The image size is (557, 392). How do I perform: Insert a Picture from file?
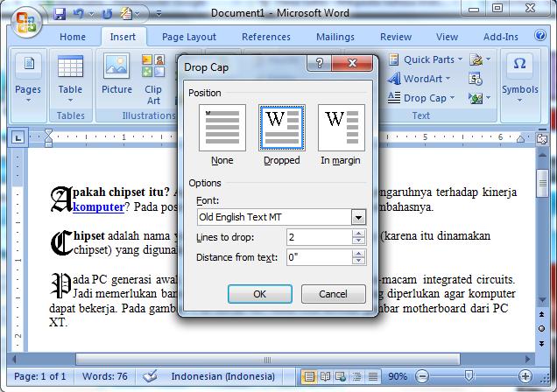(x=116, y=75)
